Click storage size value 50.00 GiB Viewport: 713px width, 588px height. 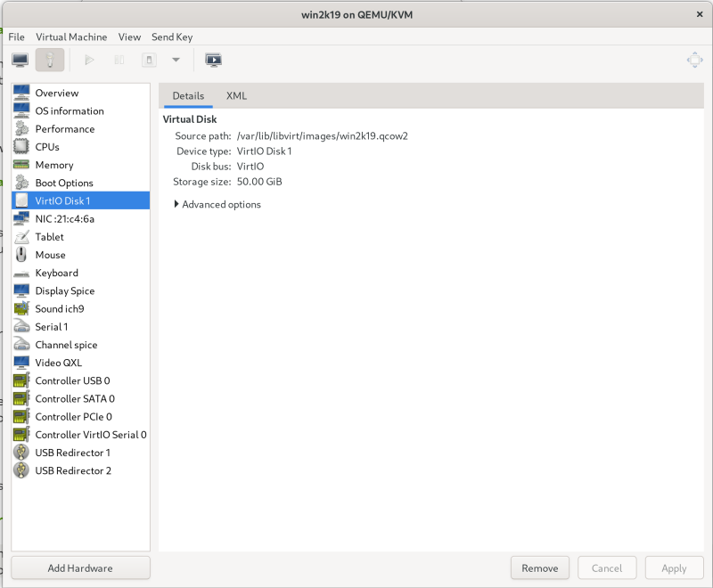(259, 182)
